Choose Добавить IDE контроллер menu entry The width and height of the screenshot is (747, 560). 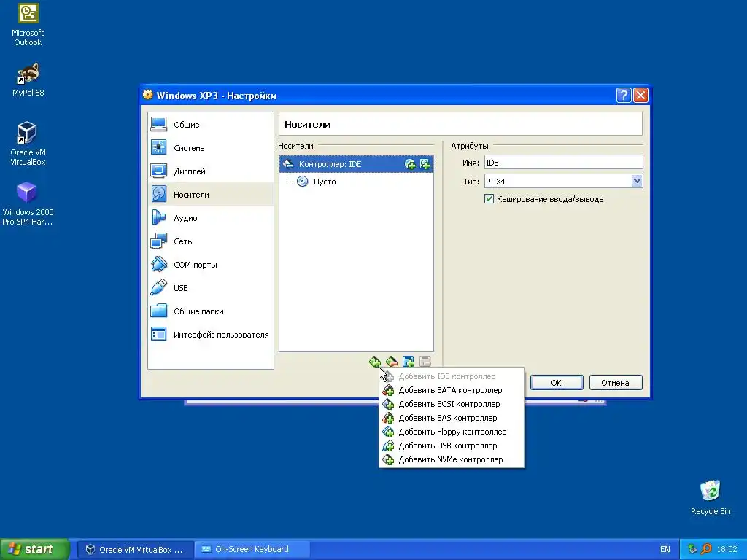tap(451, 376)
